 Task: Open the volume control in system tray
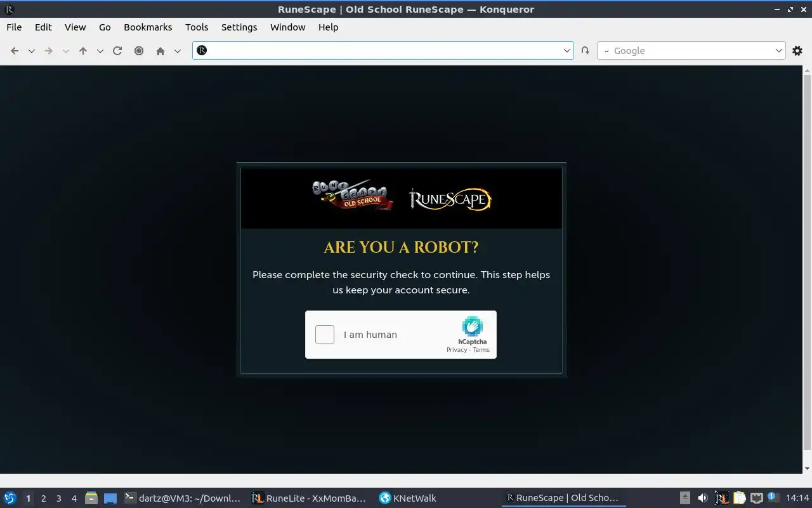[x=702, y=498]
